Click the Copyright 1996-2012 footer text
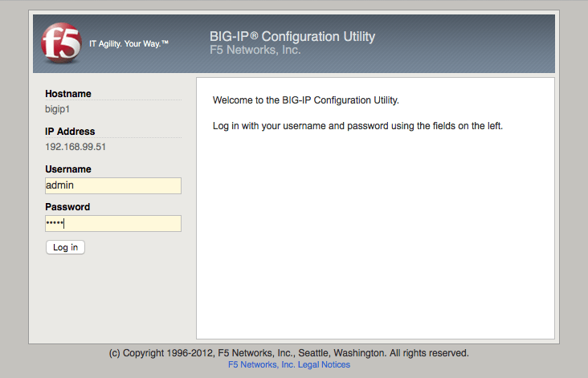Screen dimensions: 588x378 click(288, 353)
